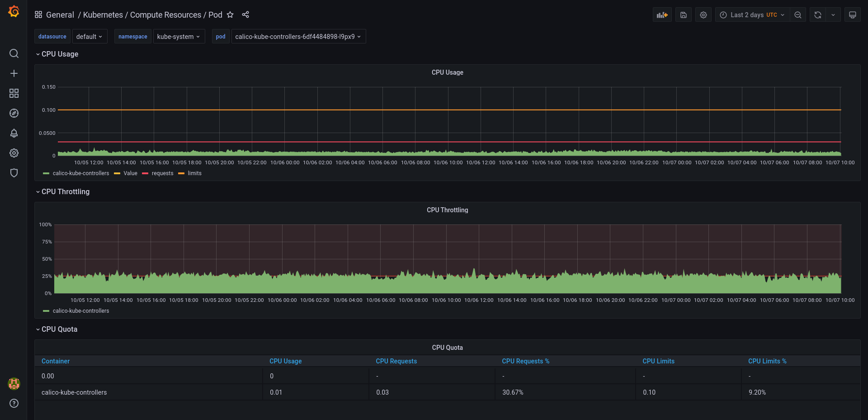Viewport: 868px width, 420px height.
Task: Enable kiosk mode with the monitor icon
Action: tap(852, 14)
